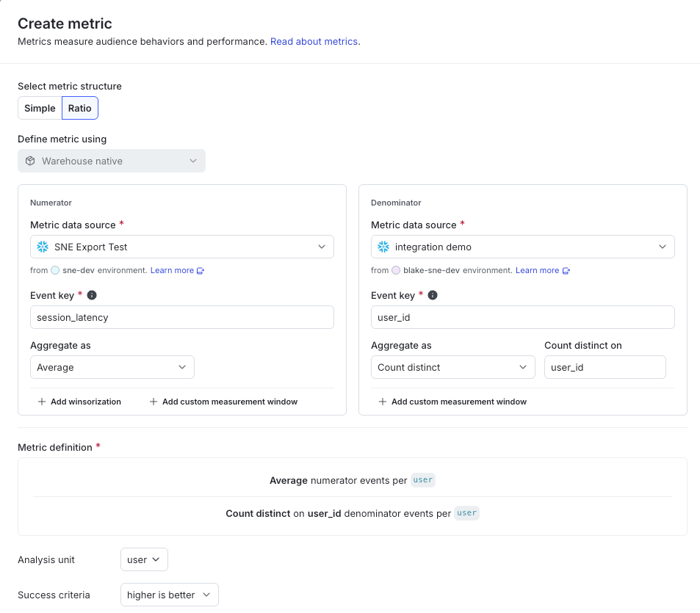Viewport: 700px width, 613px height.
Task: Click the external link icon after sne-dev Learn more
Action: click(201, 271)
